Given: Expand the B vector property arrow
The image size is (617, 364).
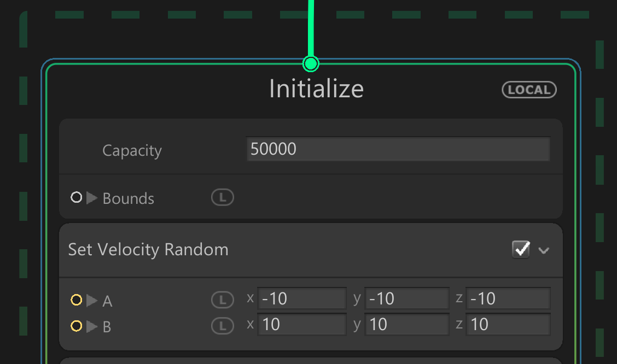Looking at the screenshot, I should (x=92, y=327).
